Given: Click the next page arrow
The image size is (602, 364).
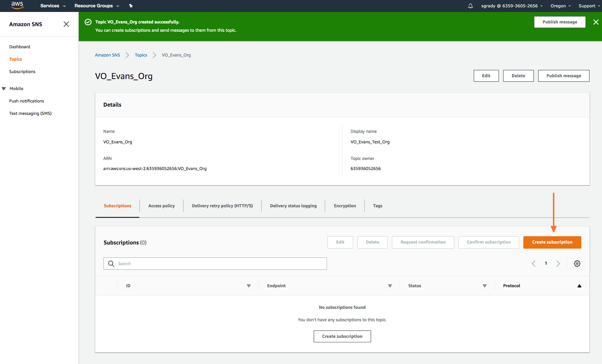Looking at the screenshot, I should click(558, 263).
